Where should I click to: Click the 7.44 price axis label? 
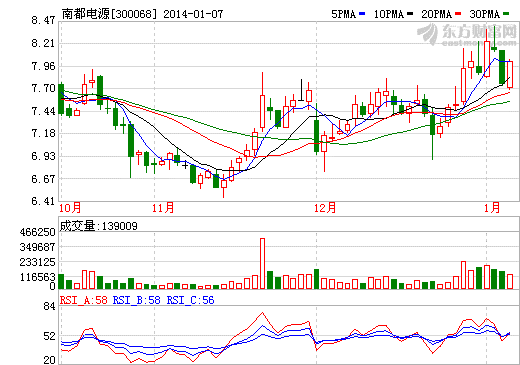pyautogui.click(x=43, y=111)
